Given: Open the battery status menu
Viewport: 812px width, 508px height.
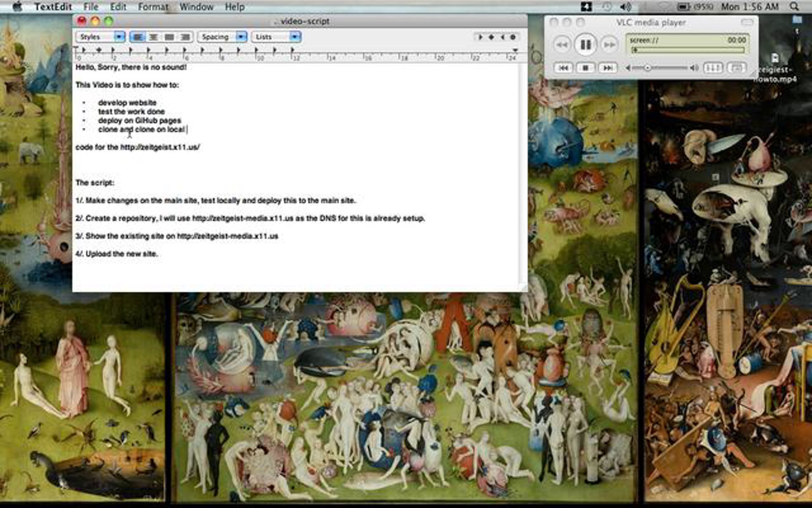Looking at the screenshot, I should tap(696, 7).
